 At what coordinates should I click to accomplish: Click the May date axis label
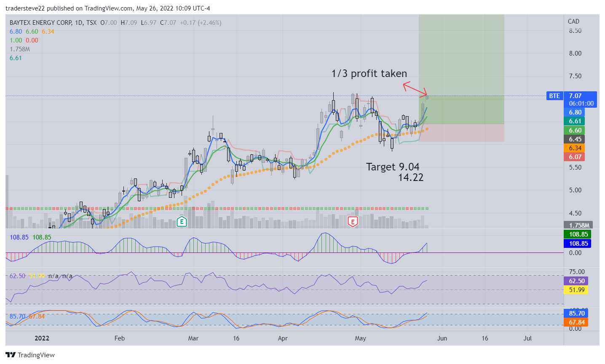(x=360, y=338)
